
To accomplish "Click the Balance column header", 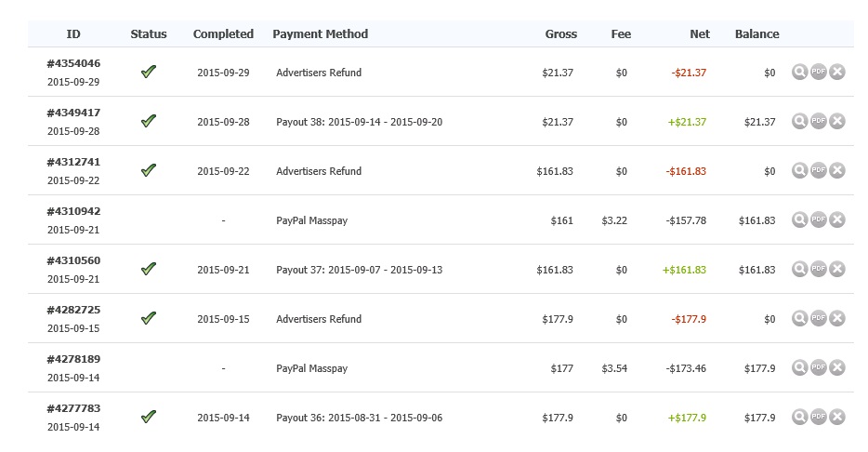I will (756, 34).
